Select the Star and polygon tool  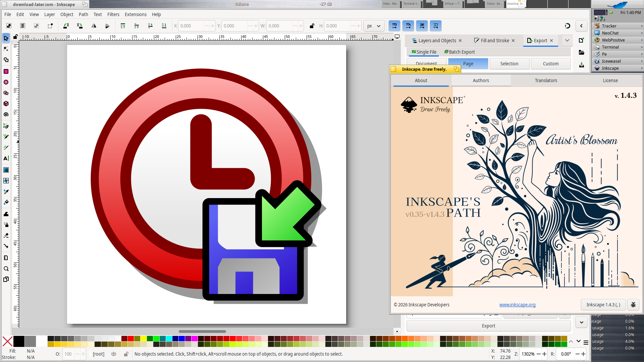[x=6, y=93]
